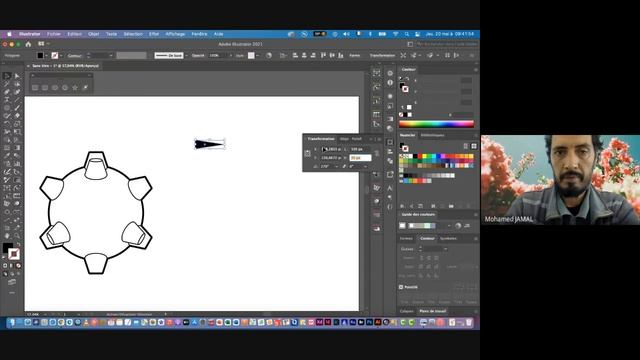The height and width of the screenshot is (360, 640).
Task: Open macOS Spotlight search
Action: point(407,34)
